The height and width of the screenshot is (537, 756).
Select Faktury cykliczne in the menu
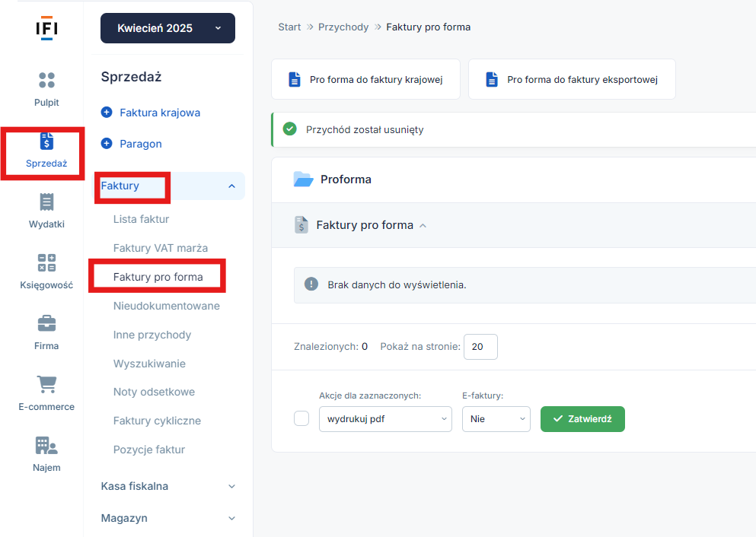(x=157, y=421)
